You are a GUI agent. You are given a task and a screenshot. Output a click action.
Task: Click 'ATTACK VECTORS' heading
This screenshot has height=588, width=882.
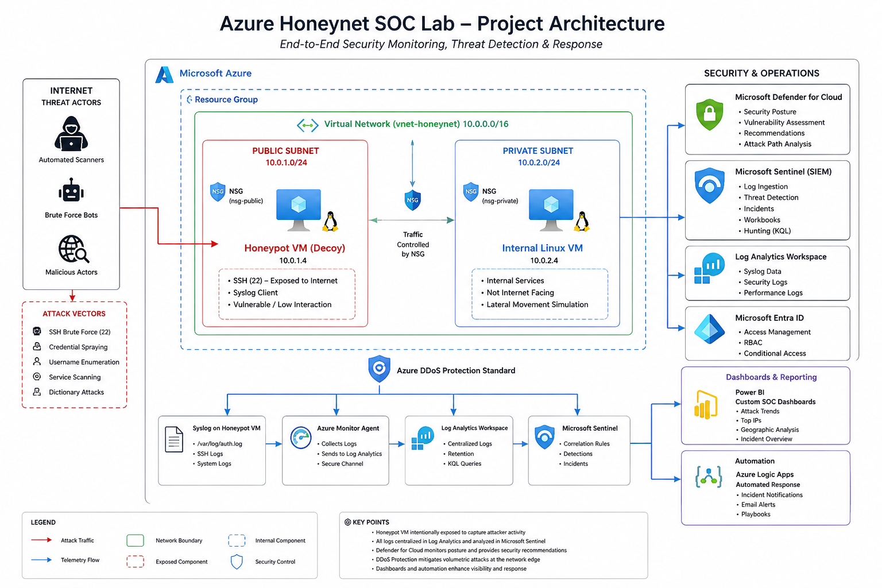point(74,314)
